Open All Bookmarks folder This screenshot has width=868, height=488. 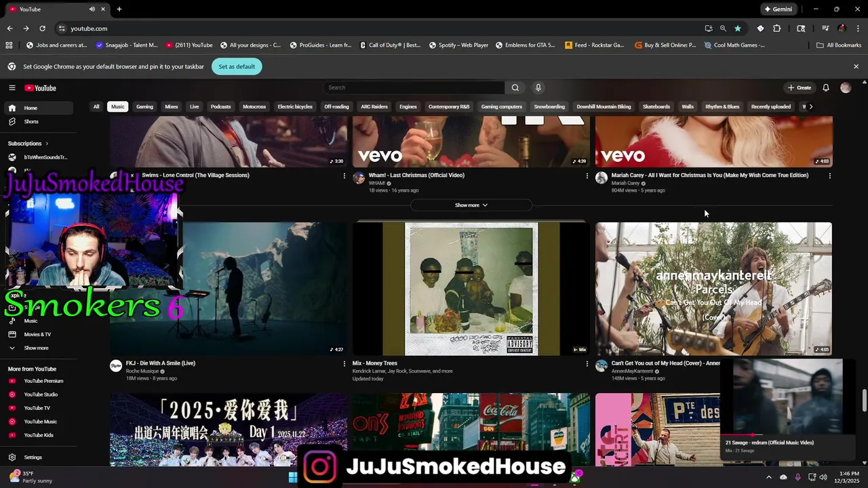(839, 45)
